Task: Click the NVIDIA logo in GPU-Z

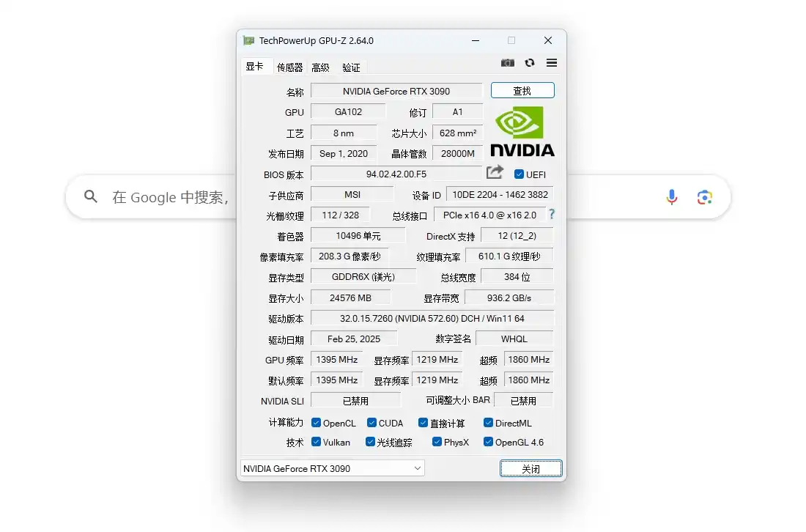Action: pyautogui.click(x=522, y=131)
